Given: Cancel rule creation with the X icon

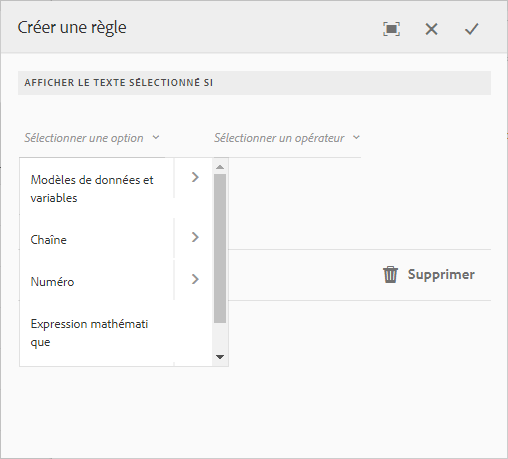Looking at the screenshot, I should (431, 29).
